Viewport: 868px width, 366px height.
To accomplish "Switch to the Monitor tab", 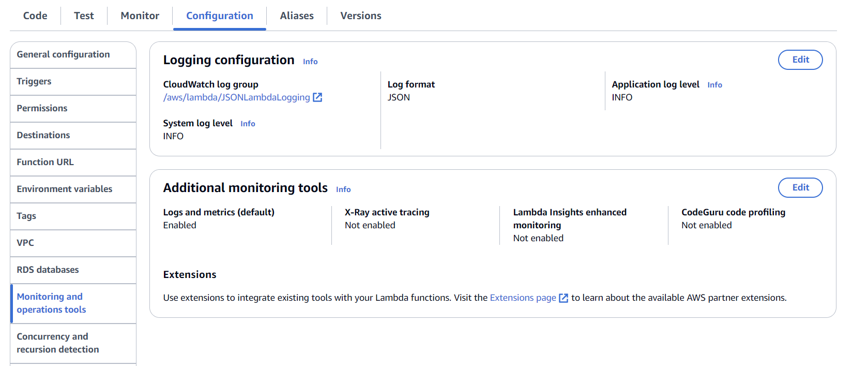I will pos(140,16).
